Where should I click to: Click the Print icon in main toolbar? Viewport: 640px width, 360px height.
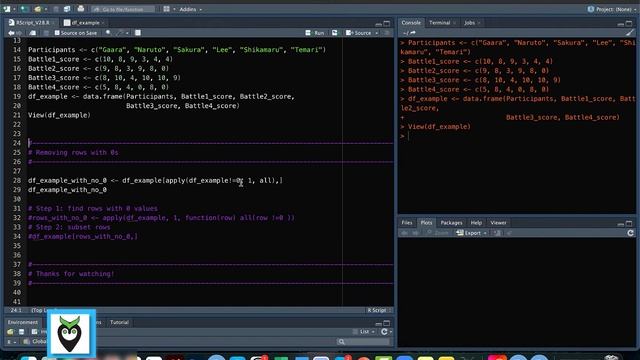pos(81,9)
